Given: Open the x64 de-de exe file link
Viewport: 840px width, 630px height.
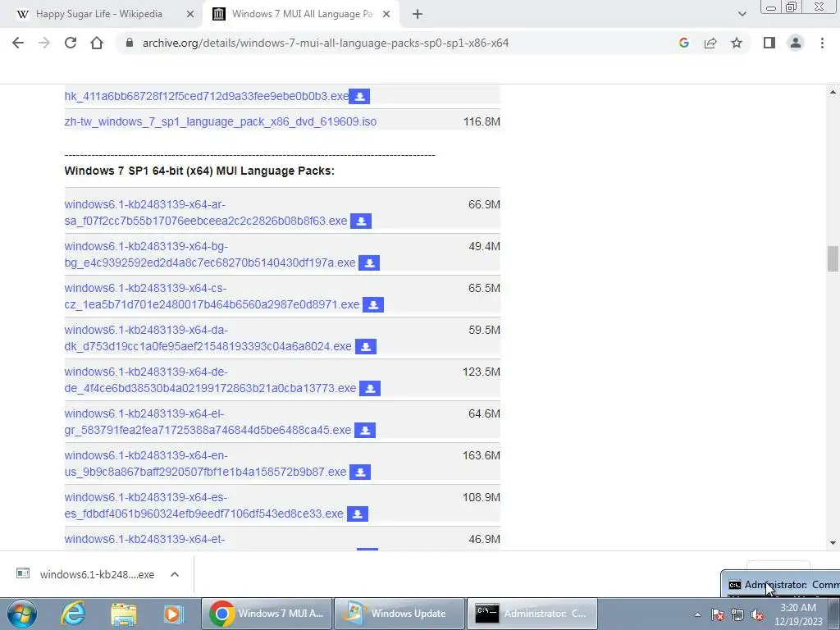Looking at the screenshot, I should click(x=210, y=380).
